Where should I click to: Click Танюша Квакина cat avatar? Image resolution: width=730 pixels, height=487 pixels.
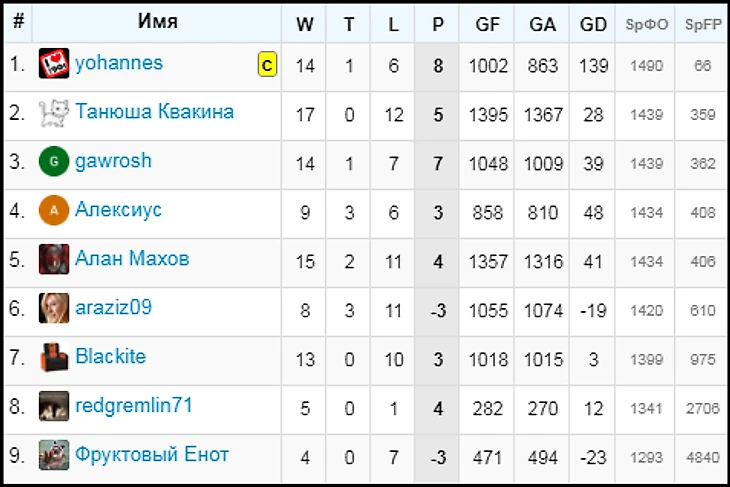(x=53, y=113)
